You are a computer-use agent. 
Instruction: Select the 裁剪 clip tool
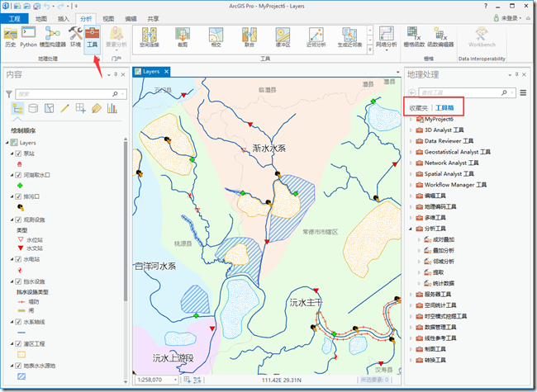183,37
